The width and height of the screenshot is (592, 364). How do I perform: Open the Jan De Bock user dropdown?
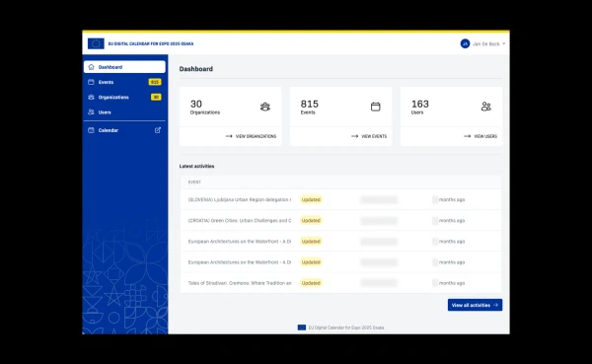click(482, 43)
